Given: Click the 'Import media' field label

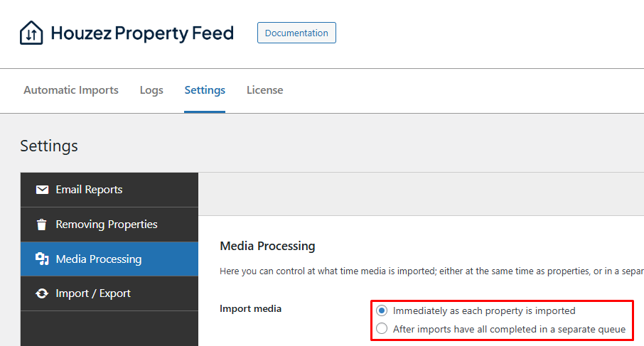Looking at the screenshot, I should point(251,308).
